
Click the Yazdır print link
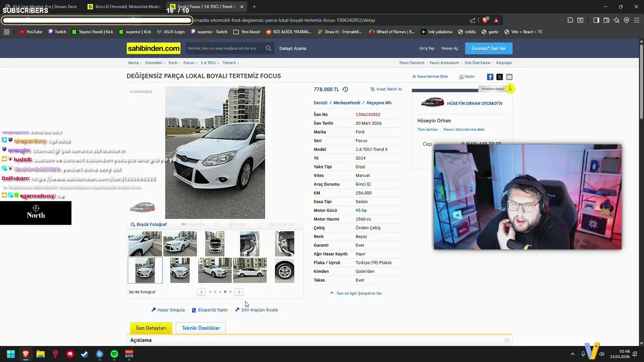(467, 76)
